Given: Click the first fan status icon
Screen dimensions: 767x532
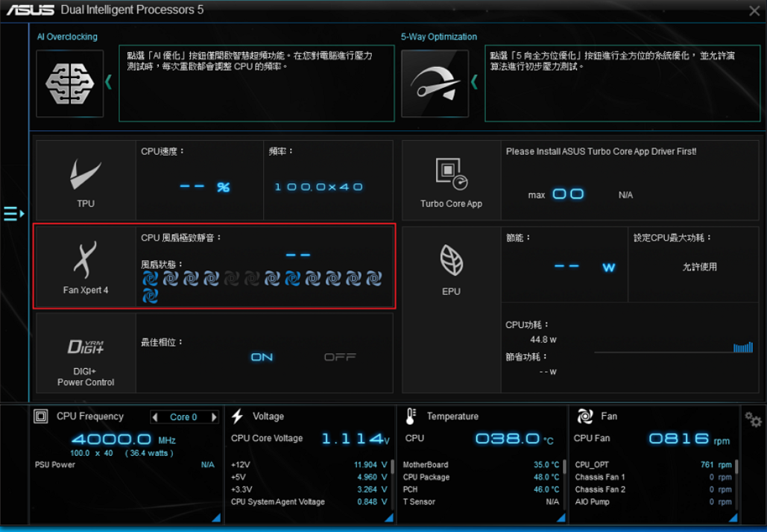Looking at the screenshot, I should 151,279.
